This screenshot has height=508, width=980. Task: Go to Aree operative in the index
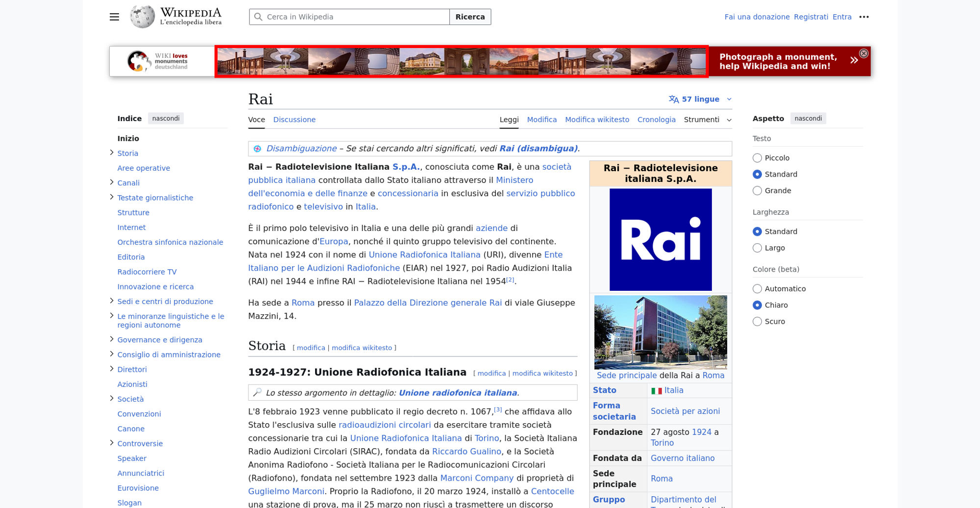[144, 168]
